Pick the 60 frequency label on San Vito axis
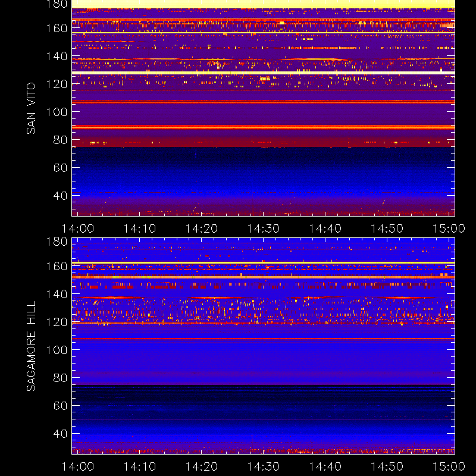 coord(60,168)
